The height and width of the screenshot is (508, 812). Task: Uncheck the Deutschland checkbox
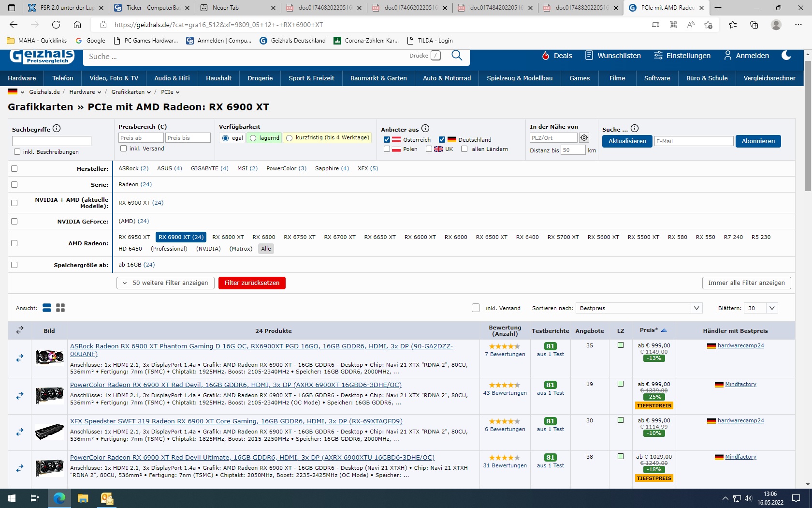pyautogui.click(x=442, y=140)
